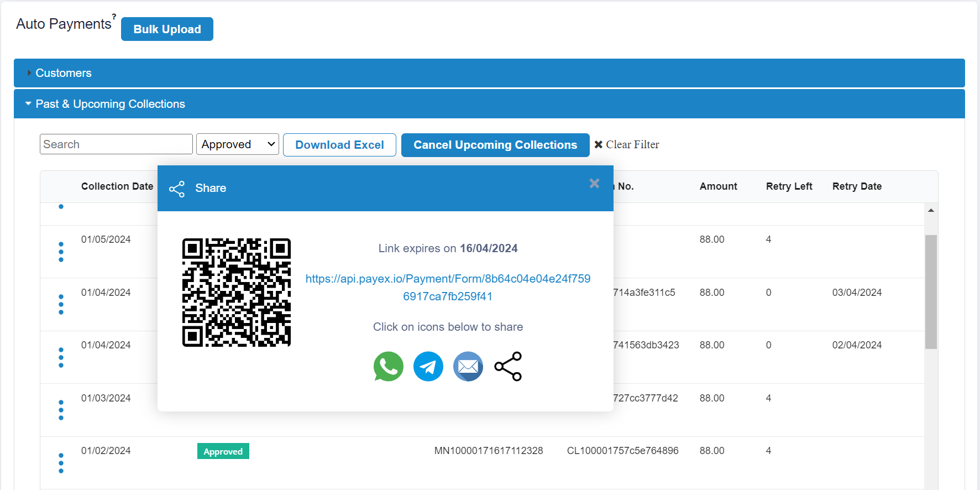
Task: Open three-dot menu for 01/02/2024 row
Action: pyautogui.click(x=61, y=463)
